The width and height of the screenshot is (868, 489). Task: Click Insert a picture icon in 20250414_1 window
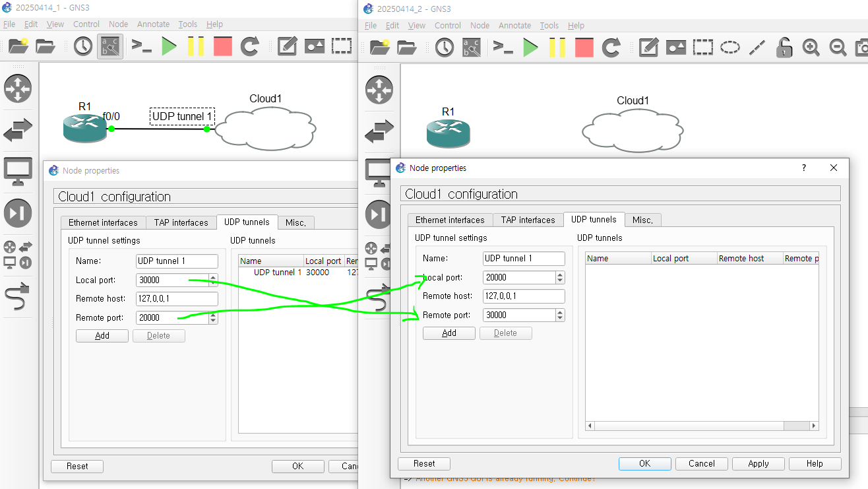pos(314,46)
